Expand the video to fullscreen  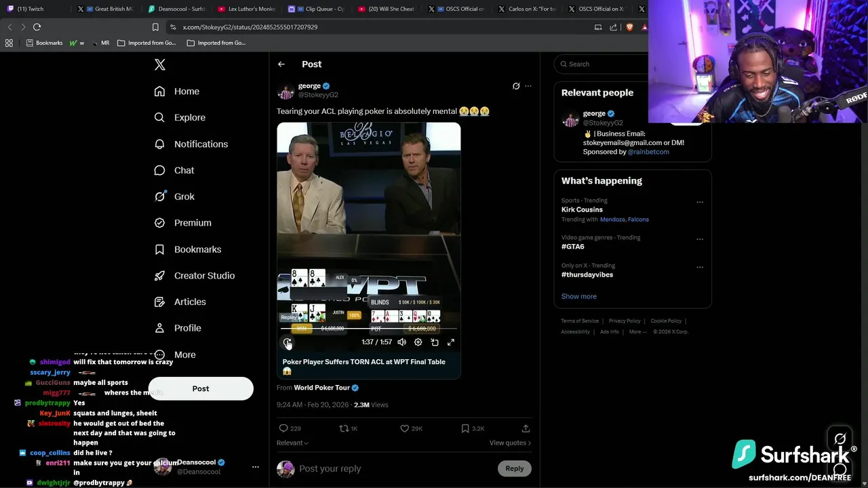[x=451, y=342]
